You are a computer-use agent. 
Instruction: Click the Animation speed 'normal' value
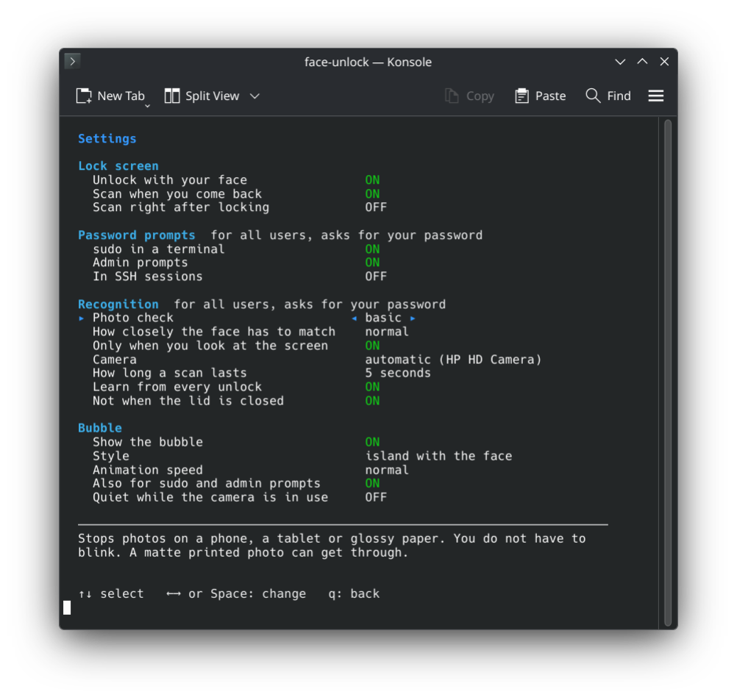(387, 470)
